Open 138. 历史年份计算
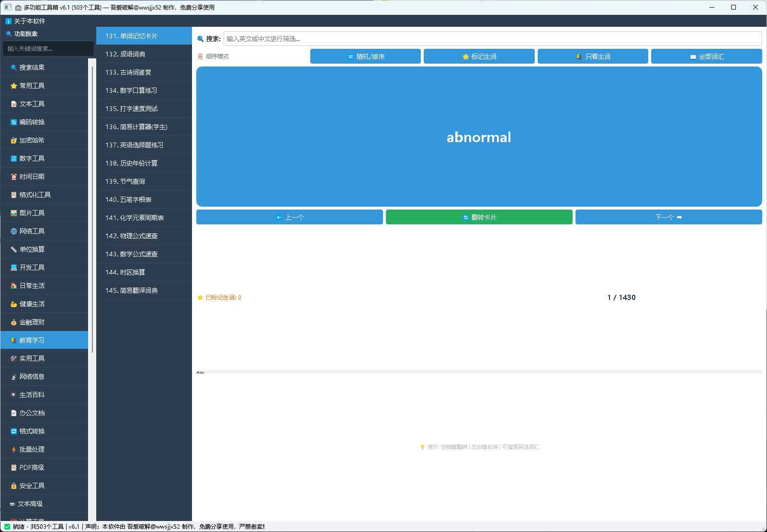 [144, 163]
